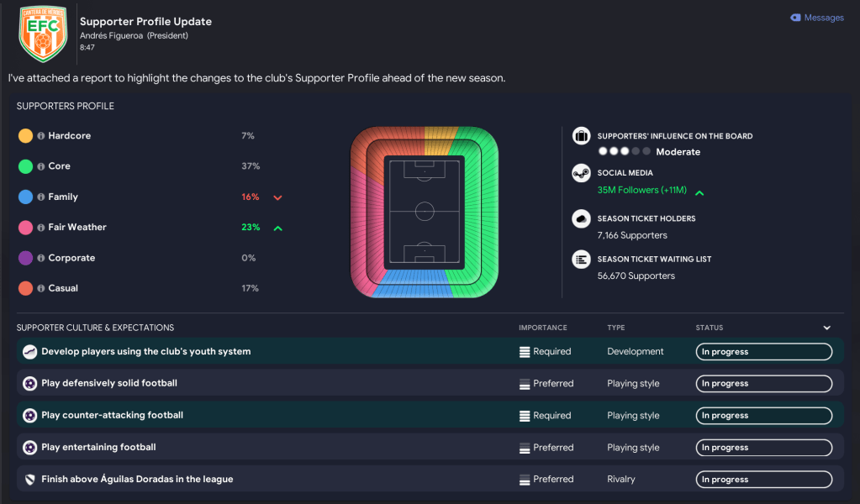The image size is (860, 504).
Task: Expand the supporter culture table chevron
Action: (x=826, y=328)
